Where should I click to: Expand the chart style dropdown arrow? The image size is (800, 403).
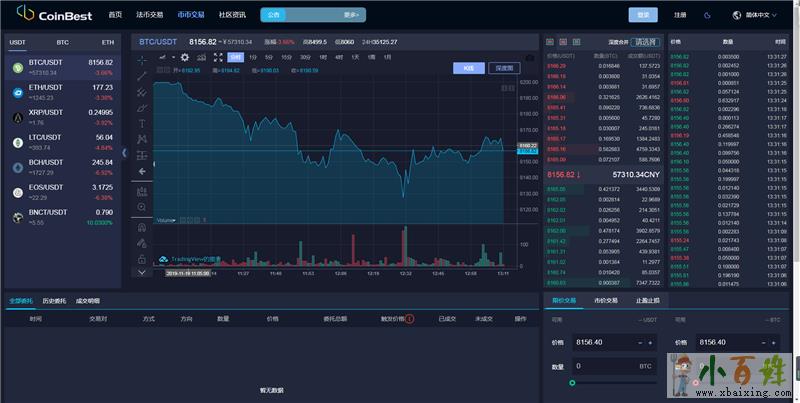point(174,57)
